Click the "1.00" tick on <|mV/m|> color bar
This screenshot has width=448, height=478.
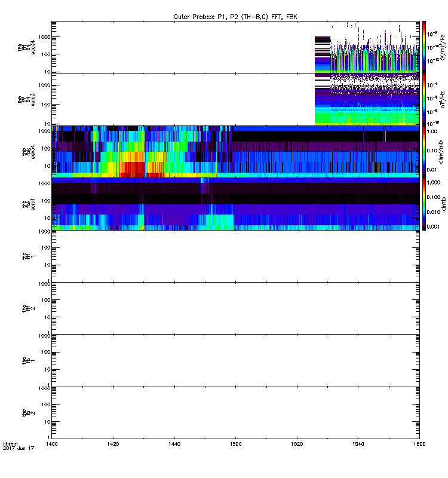pos(432,131)
